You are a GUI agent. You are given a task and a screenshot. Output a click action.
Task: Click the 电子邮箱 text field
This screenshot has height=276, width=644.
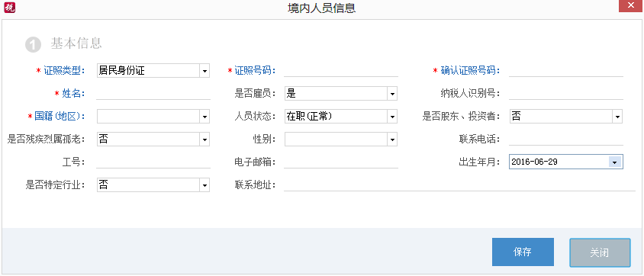click(x=341, y=162)
